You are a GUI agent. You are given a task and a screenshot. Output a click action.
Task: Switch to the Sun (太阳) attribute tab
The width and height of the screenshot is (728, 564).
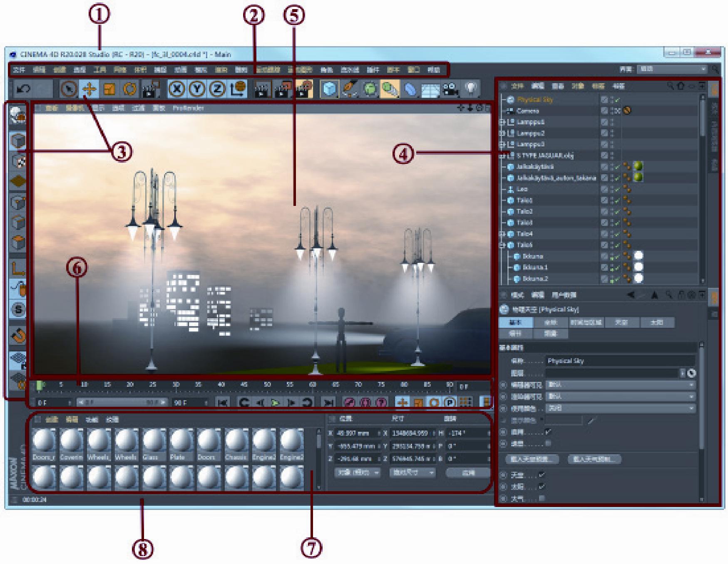[656, 322]
